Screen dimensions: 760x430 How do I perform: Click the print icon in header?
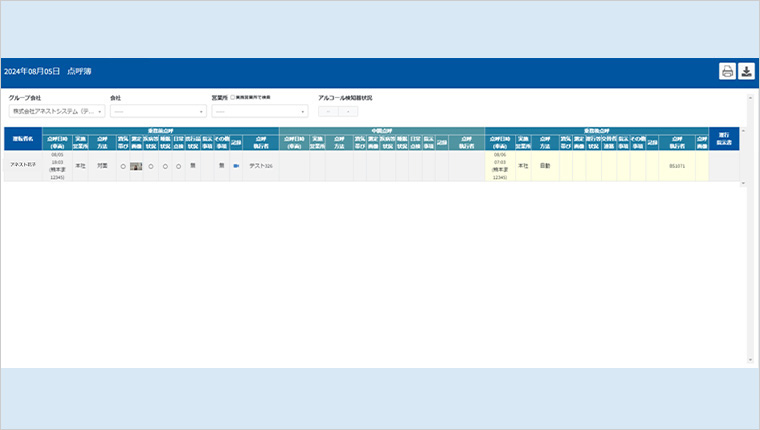[x=727, y=71]
